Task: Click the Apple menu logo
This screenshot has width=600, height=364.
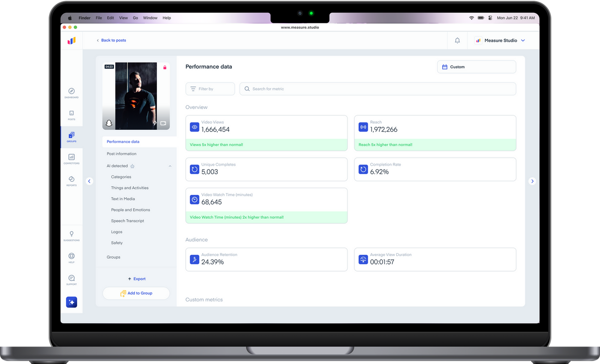Action: tap(69, 18)
